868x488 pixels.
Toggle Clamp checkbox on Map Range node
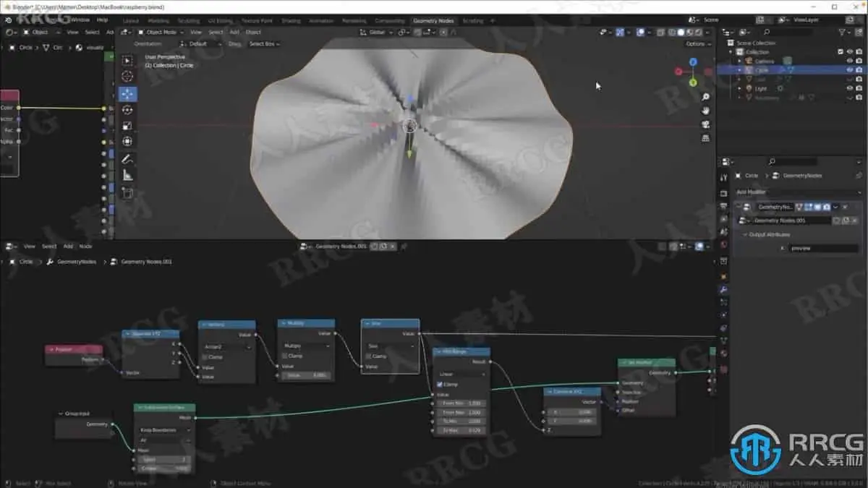440,385
